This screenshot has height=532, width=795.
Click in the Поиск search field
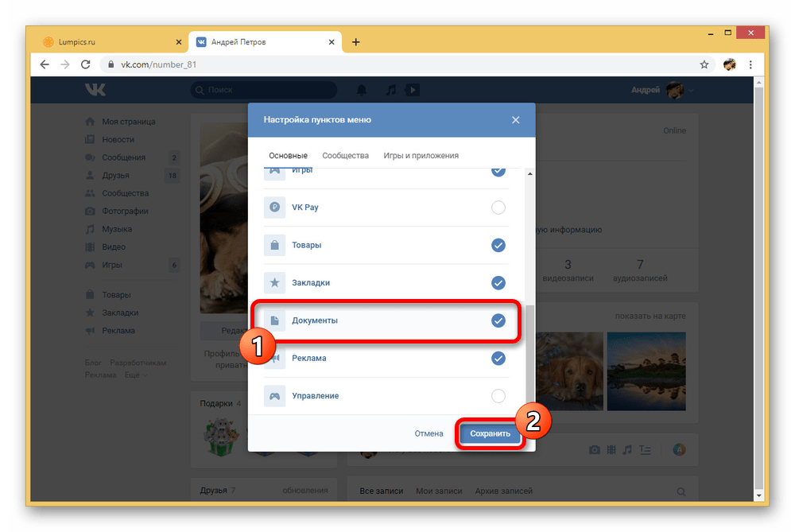264,90
